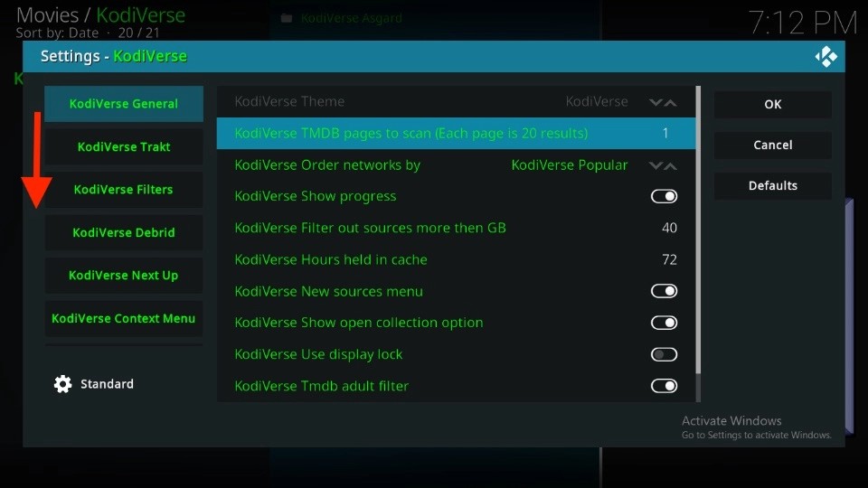Viewport: 868px width, 488px height.
Task: Toggle KodiVerse Show progress switch
Action: pyautogui.click(x=664, y=196)
